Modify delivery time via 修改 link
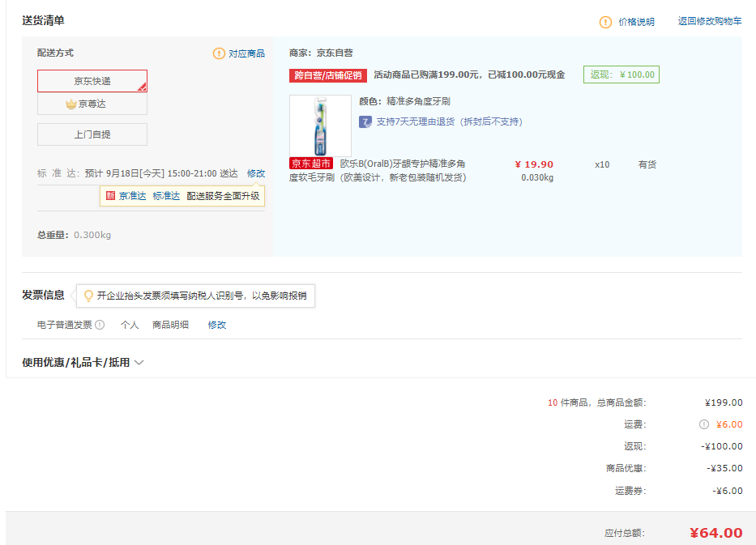This screenshot has height=545, width=756. (x=256, y=173)
